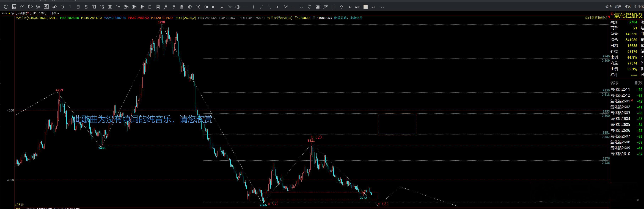This screenshot has height=209, width=644.
Task: Click the drawing color swatch in toolbar
Action: click(x=365, y=7)
